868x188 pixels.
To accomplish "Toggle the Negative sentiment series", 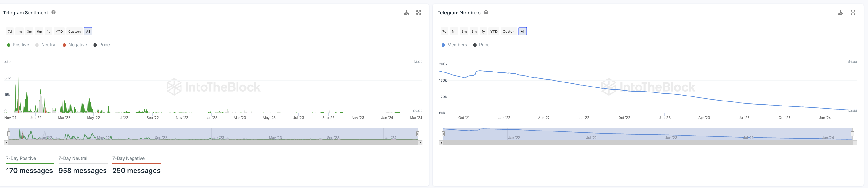I will [x=75, y=45].
